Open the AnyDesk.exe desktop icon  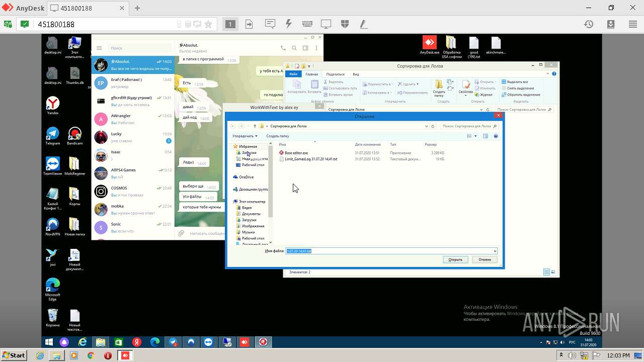click(x=429, y=45)
